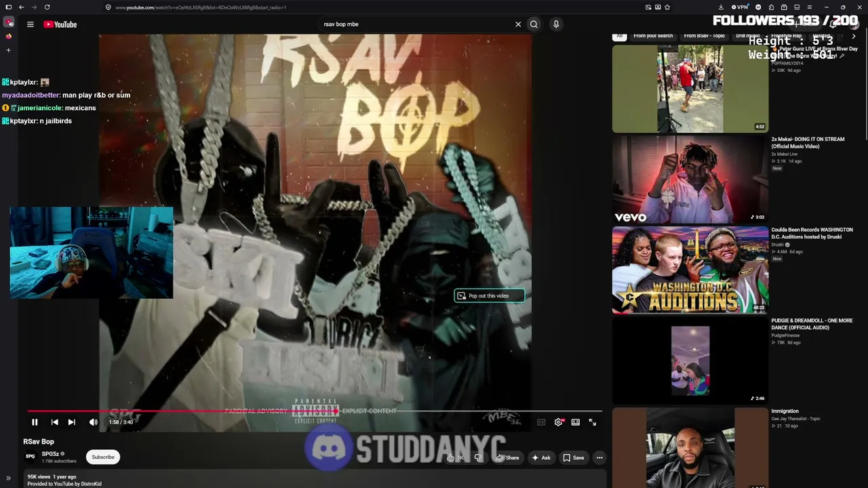868x488 pixels.
Task: Skip to the previous video
Action: (x=55, y=422)
